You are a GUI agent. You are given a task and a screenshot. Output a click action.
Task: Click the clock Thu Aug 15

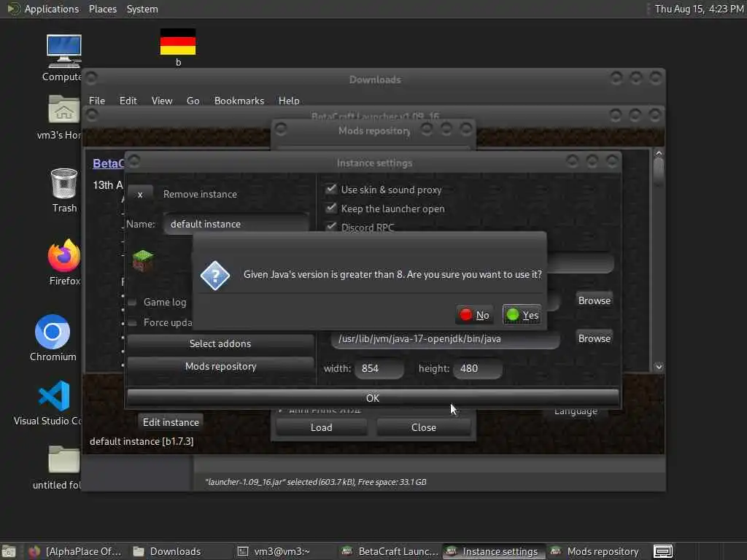[x=699, y=9]
